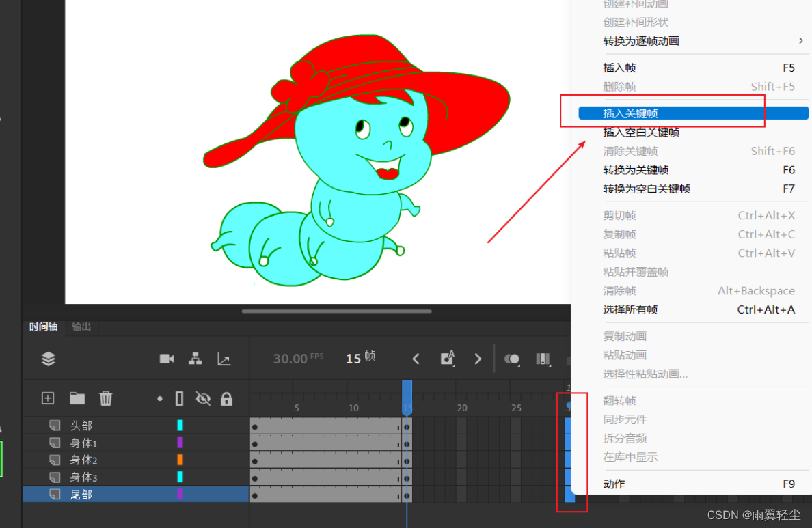Click the 身体1 layer type icon

click(x=55, y=443)
